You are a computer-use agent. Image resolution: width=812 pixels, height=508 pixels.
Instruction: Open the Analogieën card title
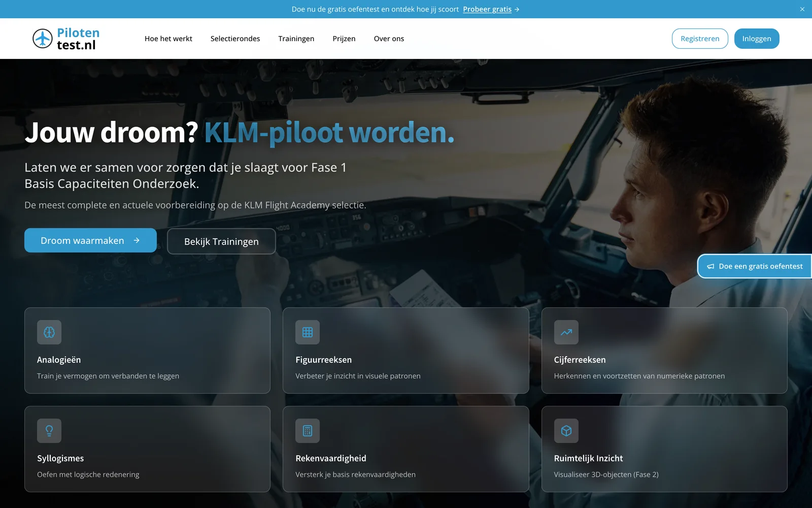pyautogui.click(x=59, y=360)
